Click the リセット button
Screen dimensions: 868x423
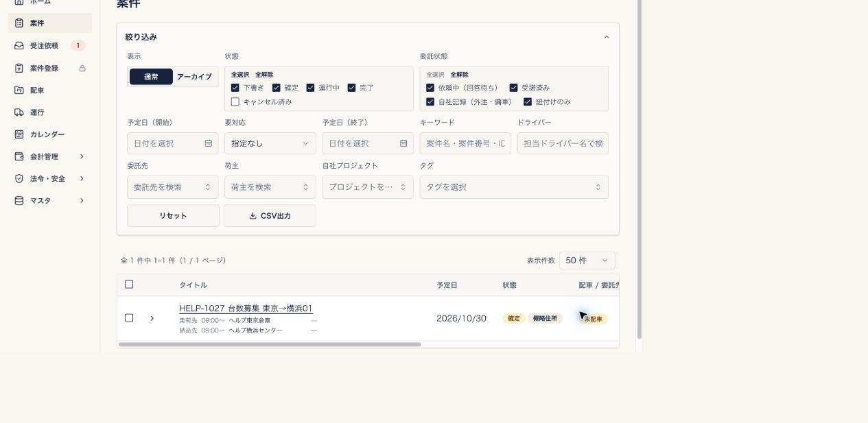[173, 215]
